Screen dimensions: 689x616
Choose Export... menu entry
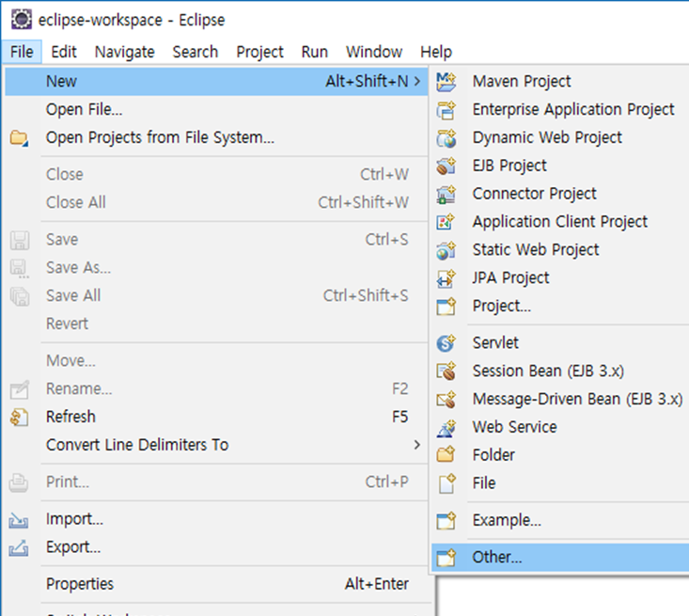[x=216, y=547]
